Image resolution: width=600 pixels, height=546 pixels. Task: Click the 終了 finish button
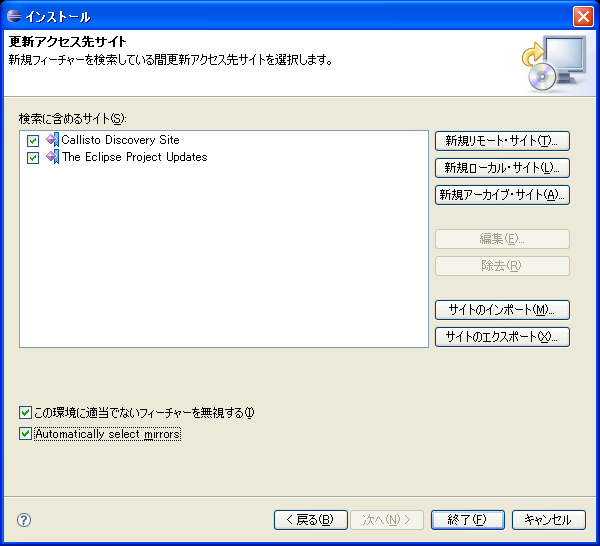[x=468, y=520]
